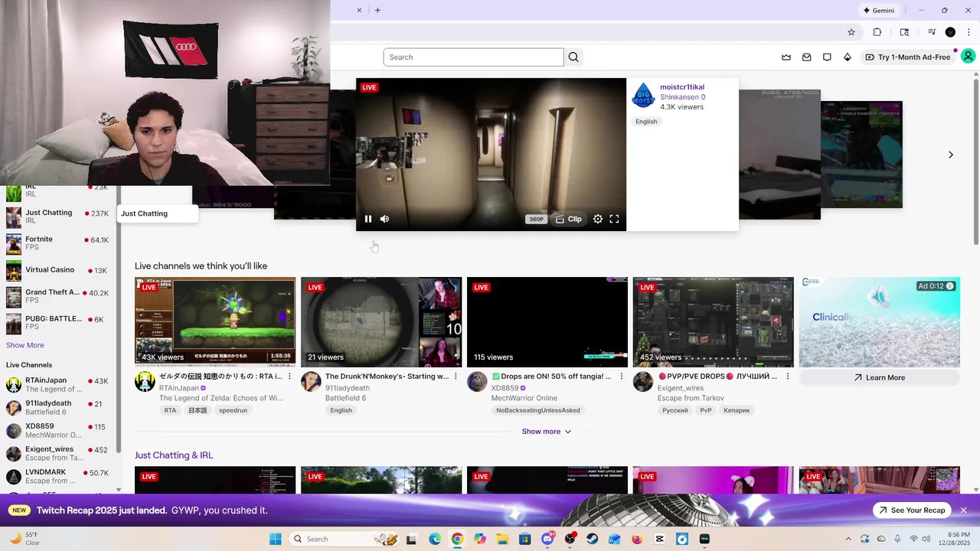Viewport: 980px width, 551px height.
Task: Open RTAinJapan in Live Channels sidebar
Action: 57,384
